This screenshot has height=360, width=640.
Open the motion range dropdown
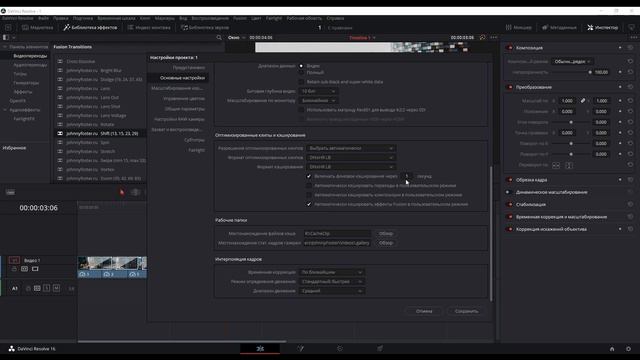pos(331,291)
